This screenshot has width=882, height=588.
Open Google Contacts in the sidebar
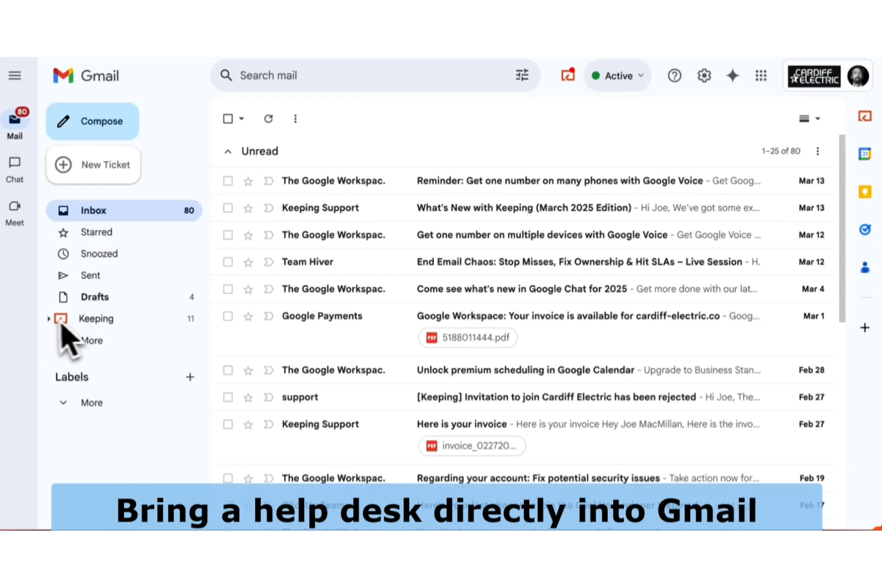(865, 267)
